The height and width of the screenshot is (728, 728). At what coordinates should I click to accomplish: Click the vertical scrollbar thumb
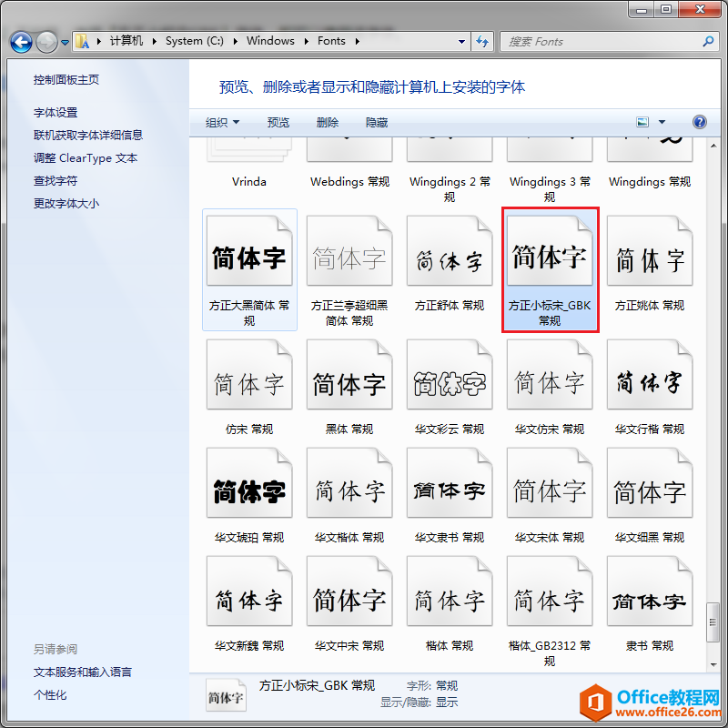[713, 622]
